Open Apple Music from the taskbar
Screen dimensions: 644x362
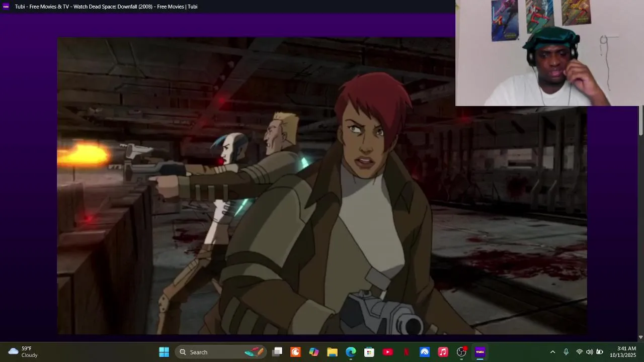443,352
